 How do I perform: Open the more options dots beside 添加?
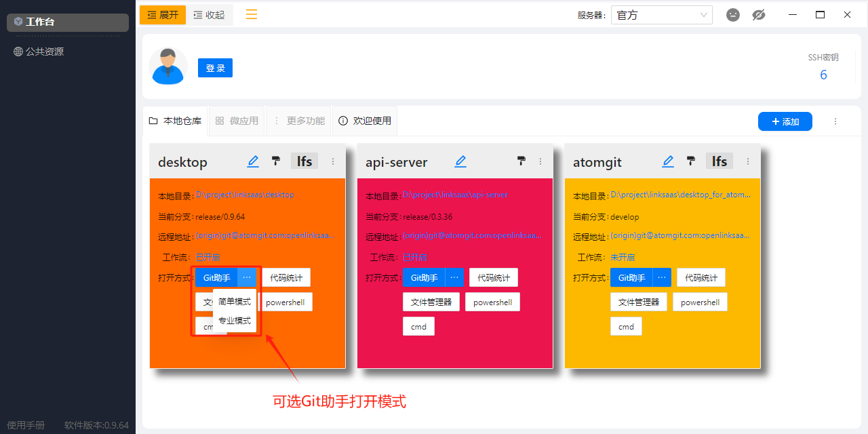pyautogui.click(x=835, y=121)
